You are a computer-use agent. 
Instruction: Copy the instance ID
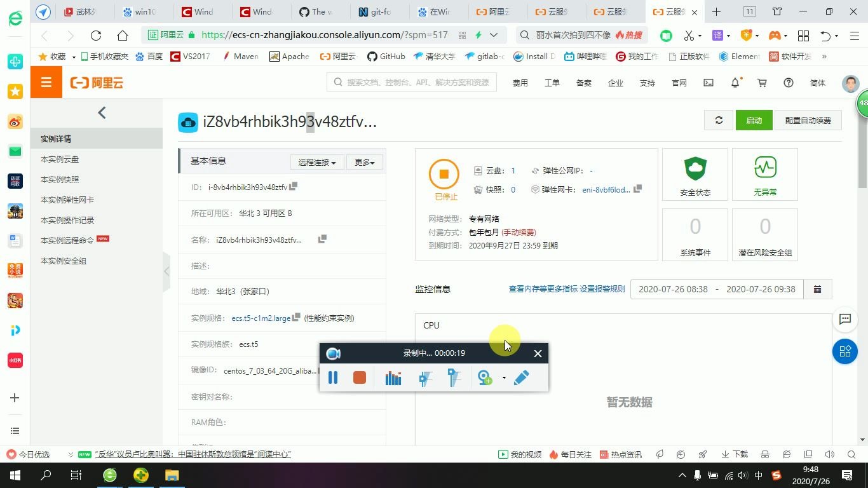[x=292, y=186]
